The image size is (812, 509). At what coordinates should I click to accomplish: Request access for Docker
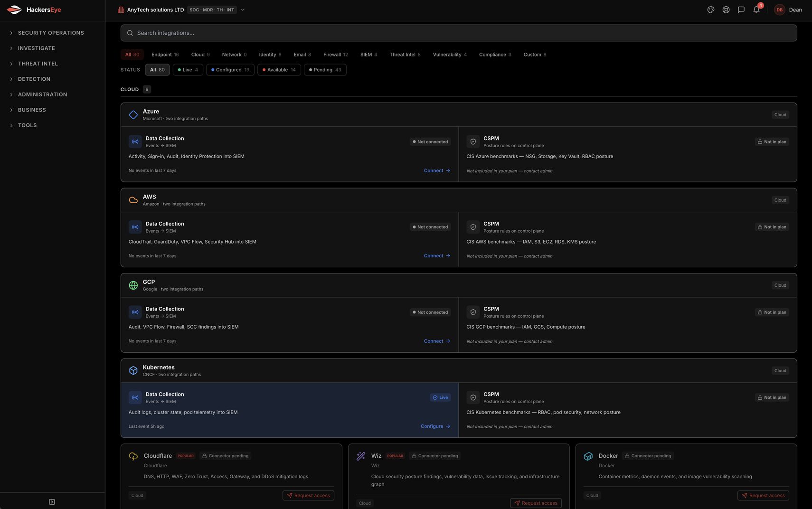[764, 495]
